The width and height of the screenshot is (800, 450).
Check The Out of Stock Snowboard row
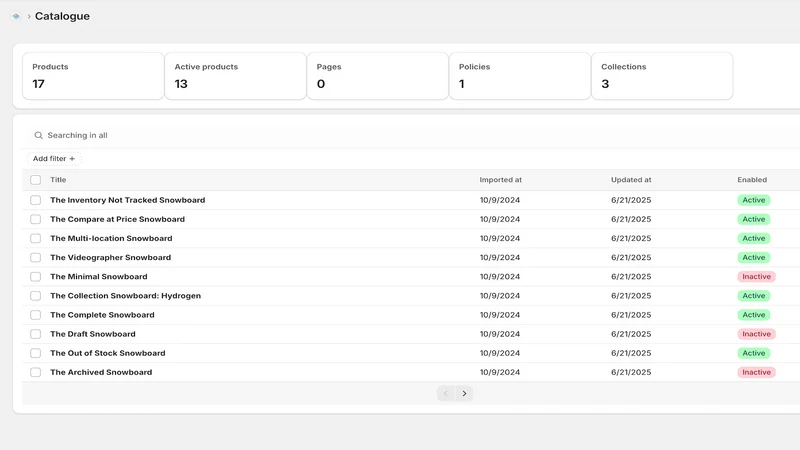(x=35, y=353)
